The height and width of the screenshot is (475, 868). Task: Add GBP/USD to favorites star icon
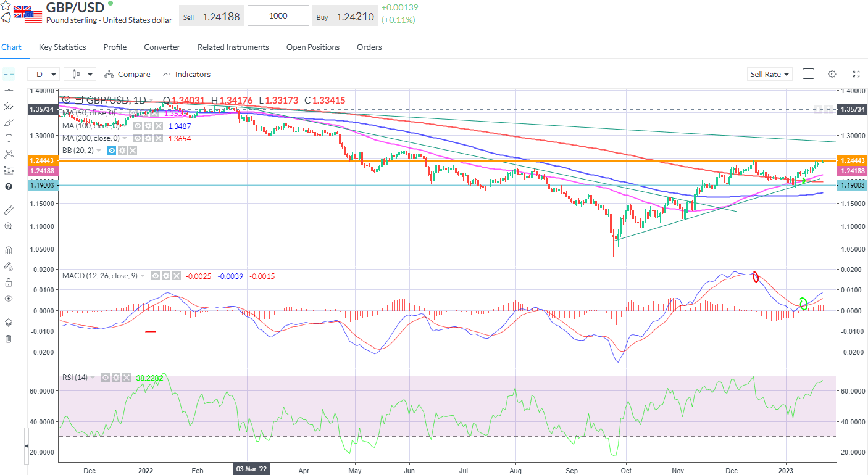tap(6, 6)
